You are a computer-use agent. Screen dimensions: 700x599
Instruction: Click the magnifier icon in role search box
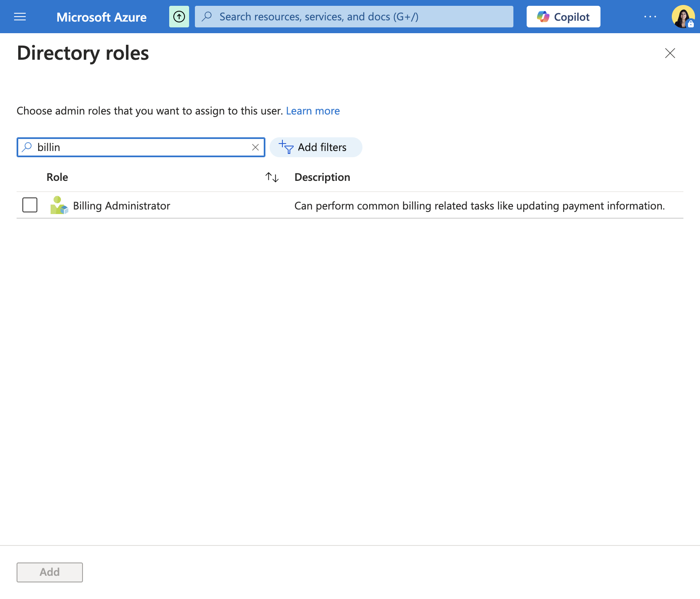coord(27,147)
